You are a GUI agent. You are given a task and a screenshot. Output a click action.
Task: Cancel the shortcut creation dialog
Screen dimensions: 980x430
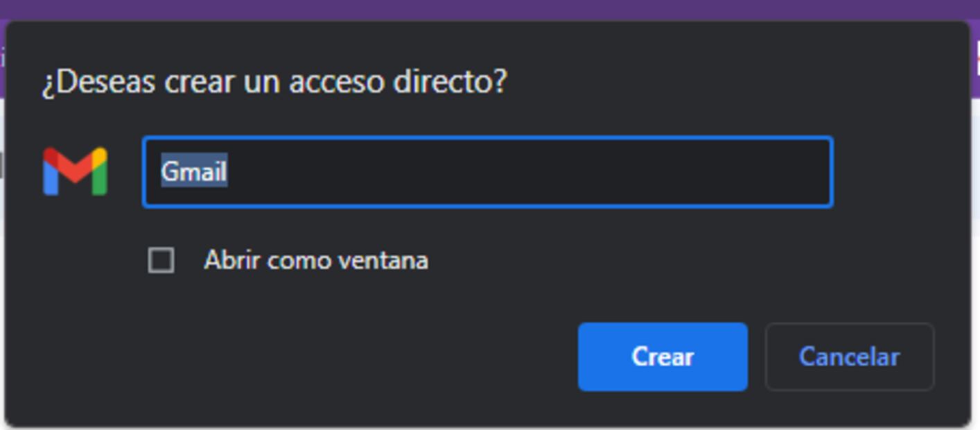click(x=849, y=356)
